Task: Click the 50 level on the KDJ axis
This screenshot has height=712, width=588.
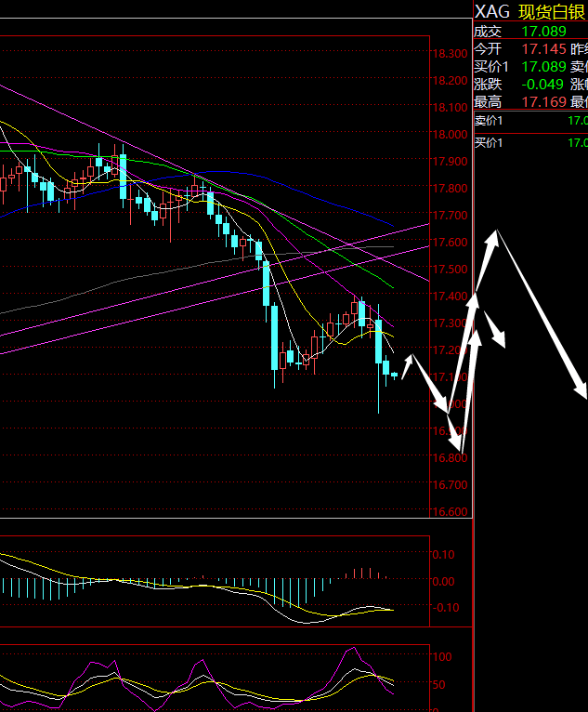Action: coord(438,684)
